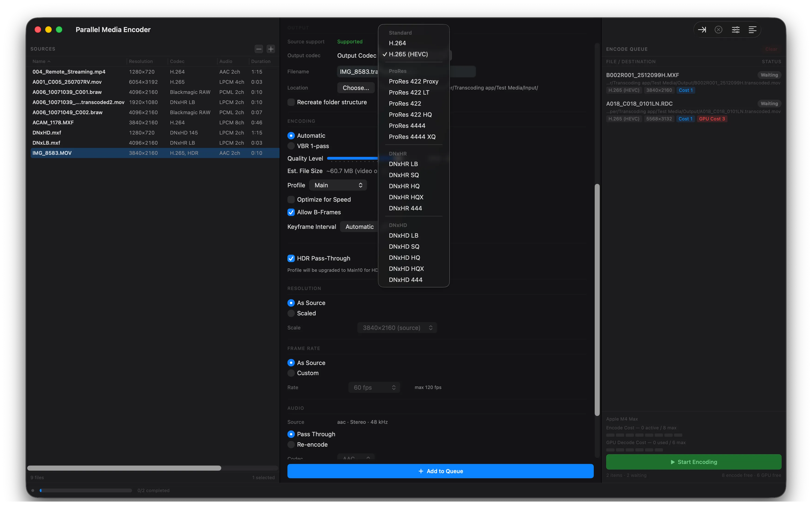
Task: Open the Scale dropdown showing 3840x2160
Action: [397, 327]
